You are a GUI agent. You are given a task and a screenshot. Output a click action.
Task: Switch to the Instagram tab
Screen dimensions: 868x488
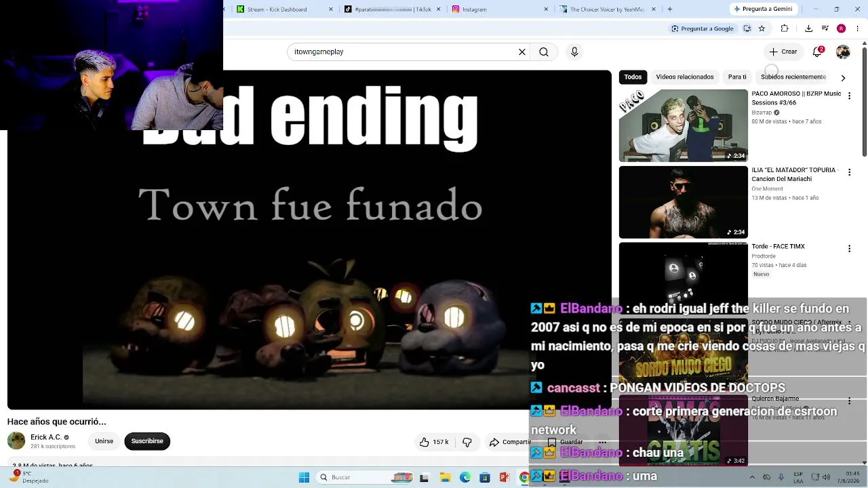pos(500,9)
